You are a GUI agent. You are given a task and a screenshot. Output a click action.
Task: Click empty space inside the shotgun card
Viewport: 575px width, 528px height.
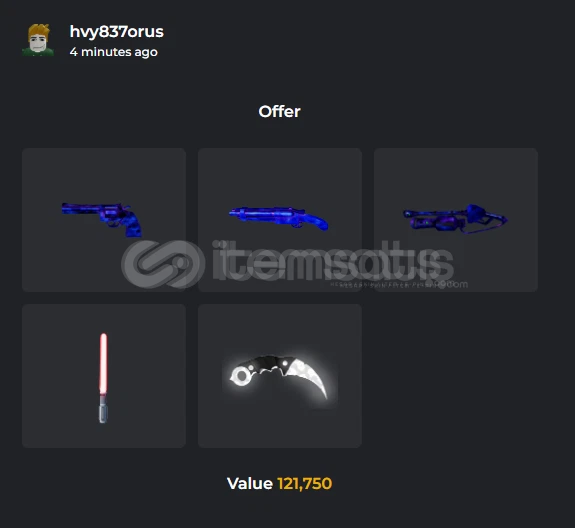280,176
